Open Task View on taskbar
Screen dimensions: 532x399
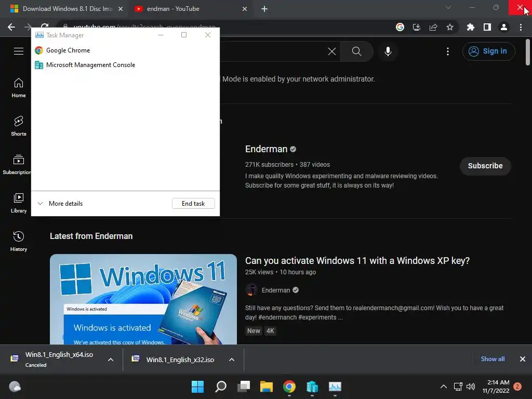click(x=244, y=387)
